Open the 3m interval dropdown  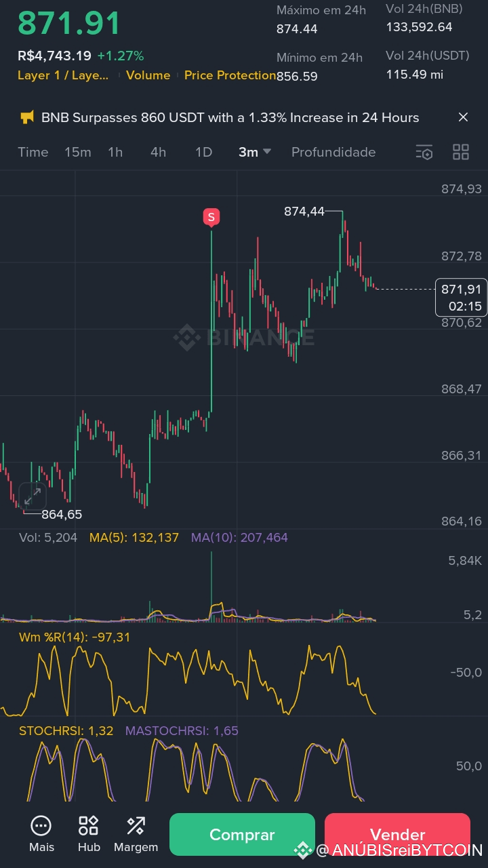tap(255, 152)
